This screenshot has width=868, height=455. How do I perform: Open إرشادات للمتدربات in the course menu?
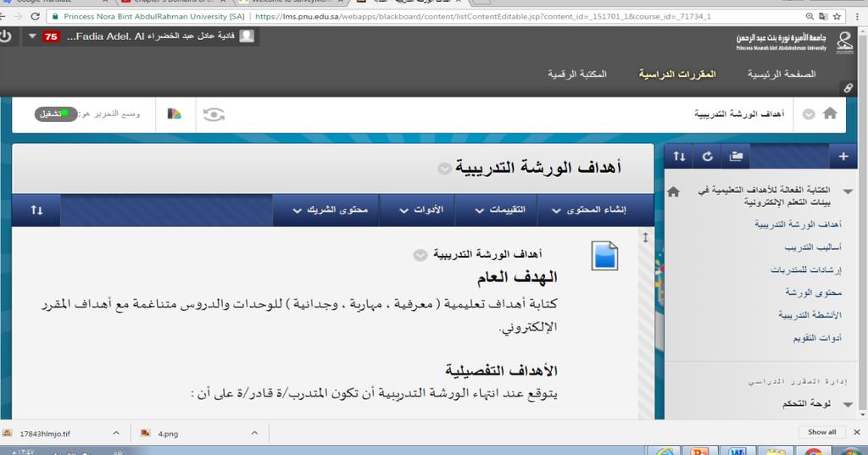806,269
